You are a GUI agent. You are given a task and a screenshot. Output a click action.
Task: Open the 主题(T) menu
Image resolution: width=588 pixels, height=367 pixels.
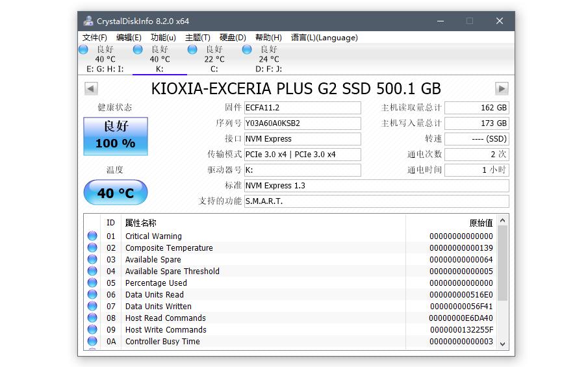[198, 38]
